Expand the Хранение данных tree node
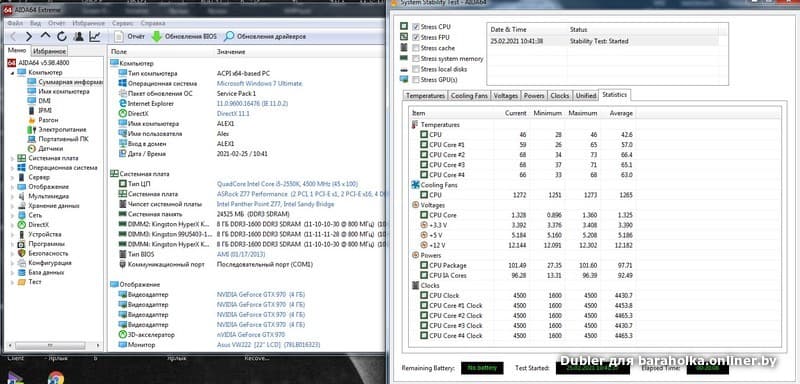800x384 pixels. click(x=12, y=206)
